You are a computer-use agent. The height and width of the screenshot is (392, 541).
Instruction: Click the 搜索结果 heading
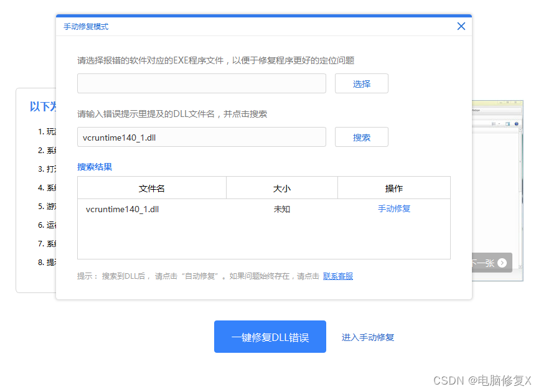coord(95,167)
